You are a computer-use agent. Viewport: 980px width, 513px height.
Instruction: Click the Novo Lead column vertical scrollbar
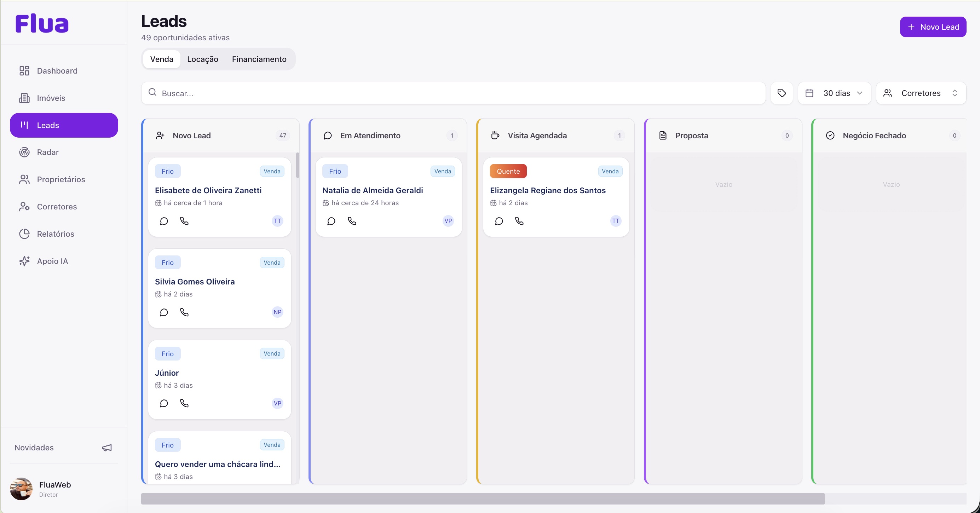coord(298,165)
